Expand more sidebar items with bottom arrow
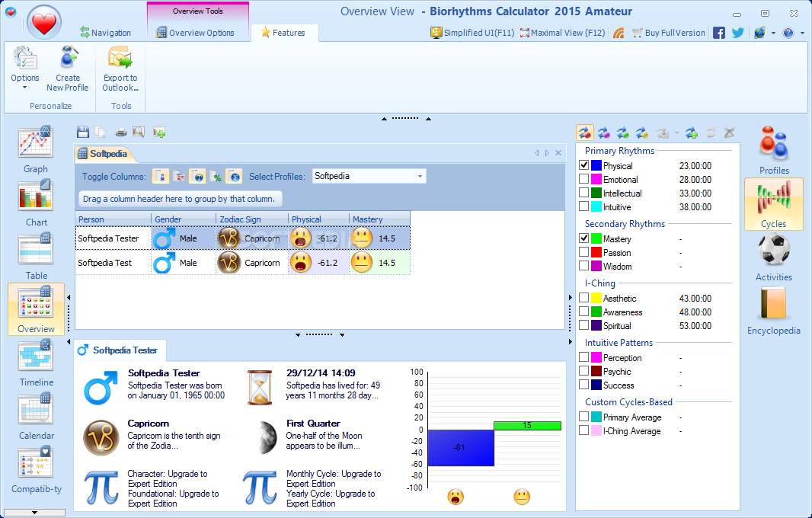This screenshot has width=812, height=518. [34, 513]
